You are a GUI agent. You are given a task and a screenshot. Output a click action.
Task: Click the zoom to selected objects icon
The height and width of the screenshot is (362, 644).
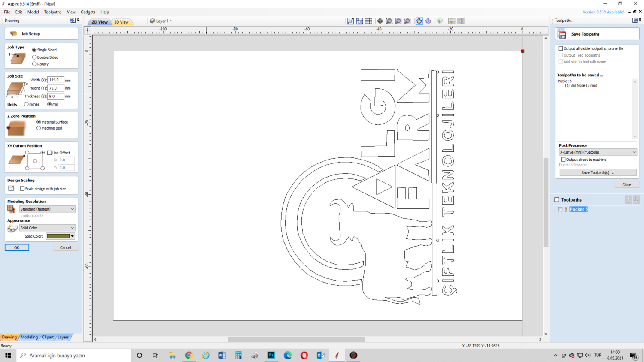407,21
